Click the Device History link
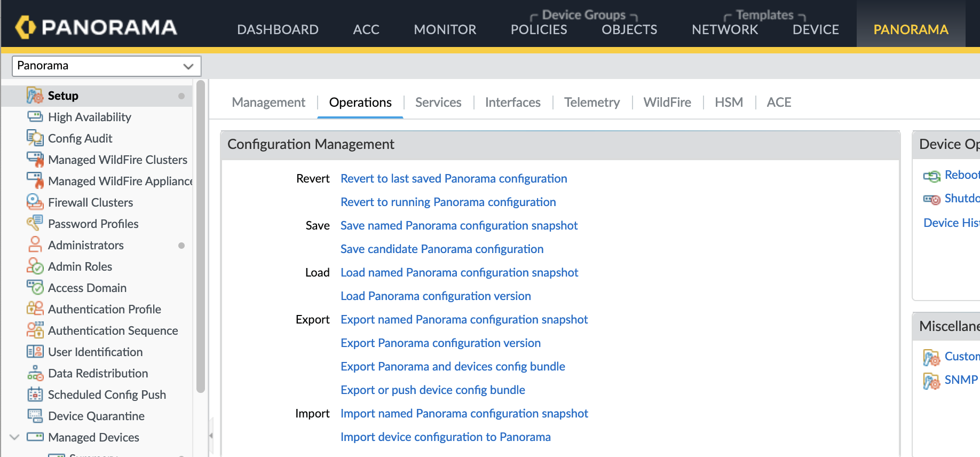Screen dimensions: 980x457 pyautogui.click(x=952, y=223)
